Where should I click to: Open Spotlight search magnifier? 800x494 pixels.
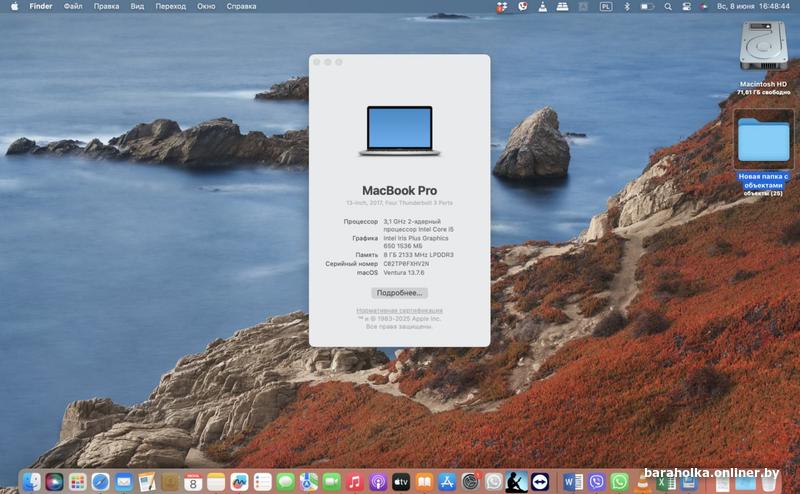coord(668,6)
